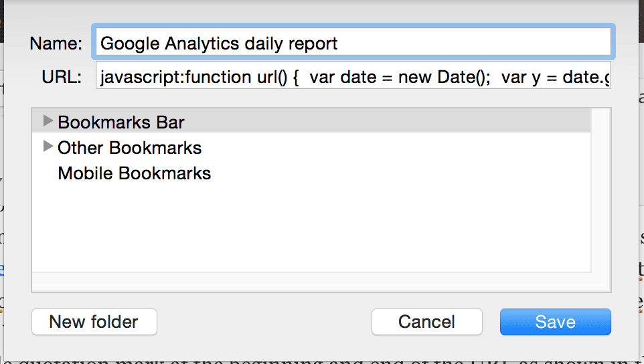Click the Name text field

[x=353, y=42]
